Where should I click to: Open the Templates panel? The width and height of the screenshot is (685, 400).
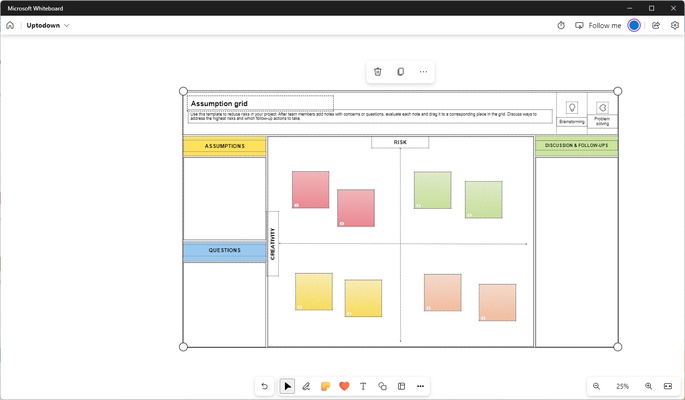(401, 386)
